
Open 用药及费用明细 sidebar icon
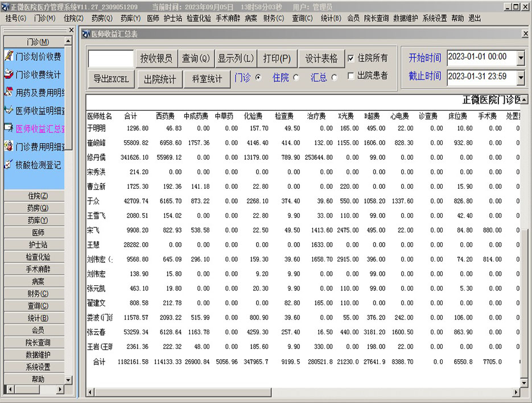click(x=9, y=92)
